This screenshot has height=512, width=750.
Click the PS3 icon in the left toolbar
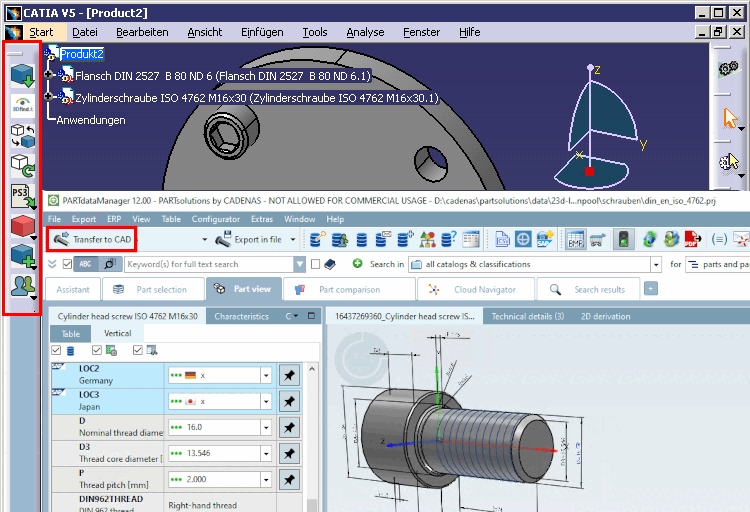pyautogui.click(x=21, y=195)
